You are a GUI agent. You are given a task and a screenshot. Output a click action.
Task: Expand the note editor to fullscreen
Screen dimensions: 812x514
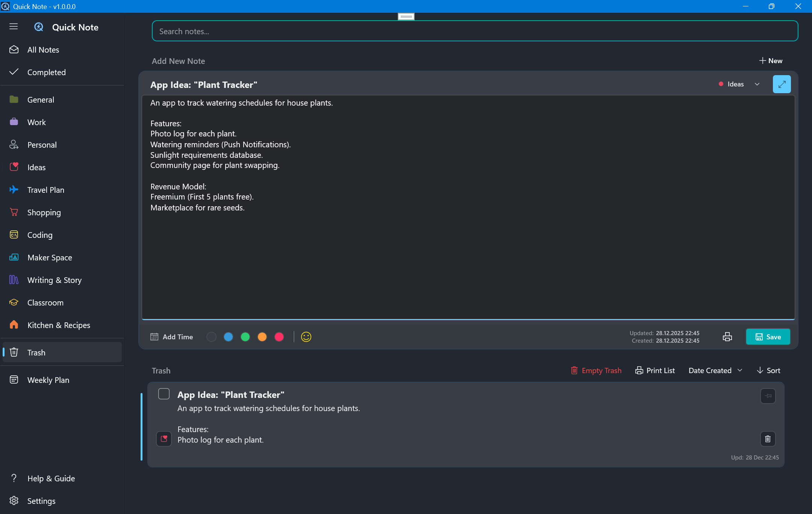point(782,84)
